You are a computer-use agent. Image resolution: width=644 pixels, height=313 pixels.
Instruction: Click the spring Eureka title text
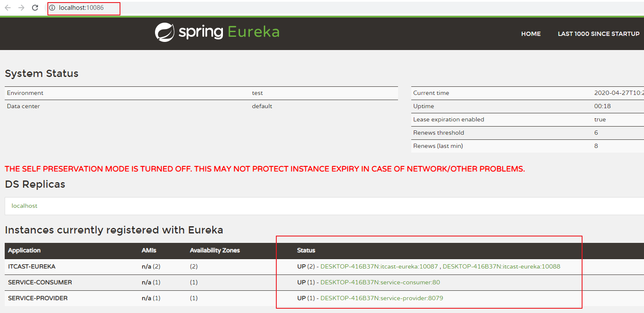(229, 32)
